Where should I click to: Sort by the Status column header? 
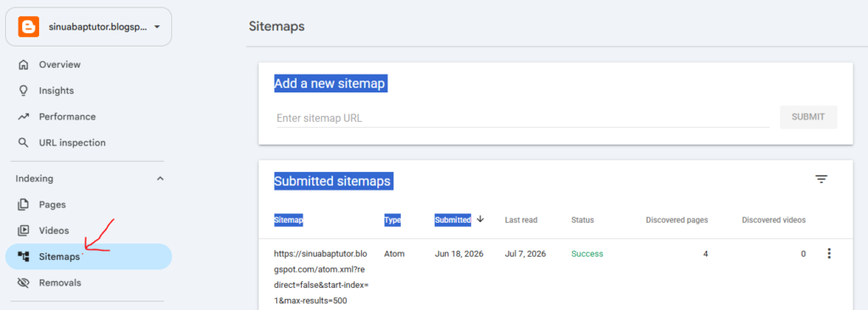coord(582,220)
